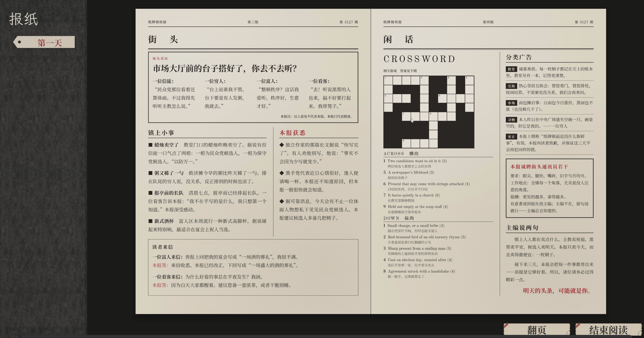
Task: Click the 教堂 classified ad tag
Action: (x=511, y=69)
